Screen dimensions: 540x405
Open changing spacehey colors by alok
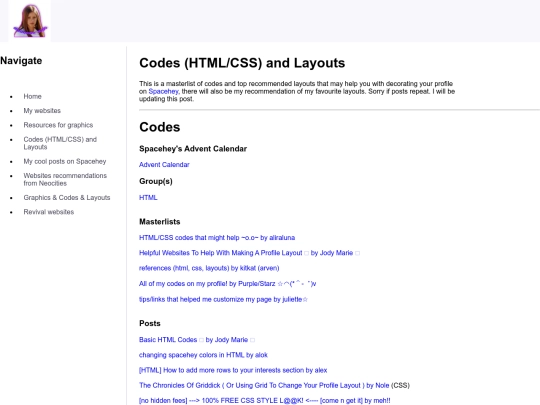(203, 355)
